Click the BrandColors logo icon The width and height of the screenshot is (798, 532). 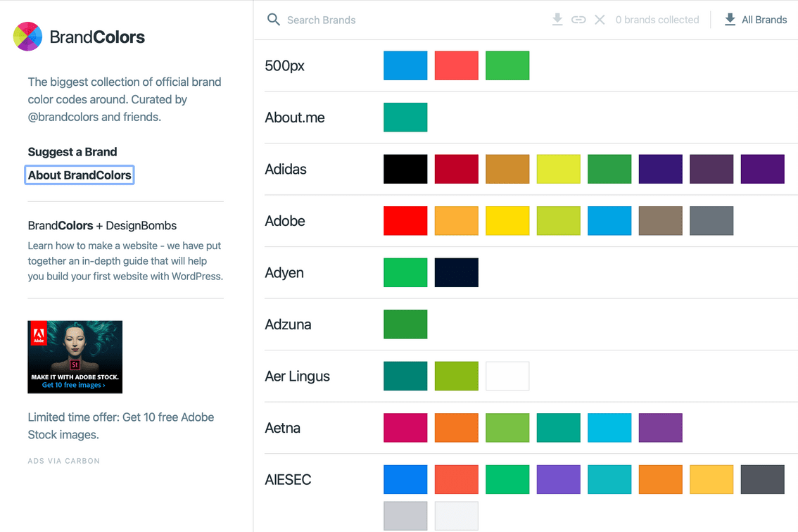(27, 36)
